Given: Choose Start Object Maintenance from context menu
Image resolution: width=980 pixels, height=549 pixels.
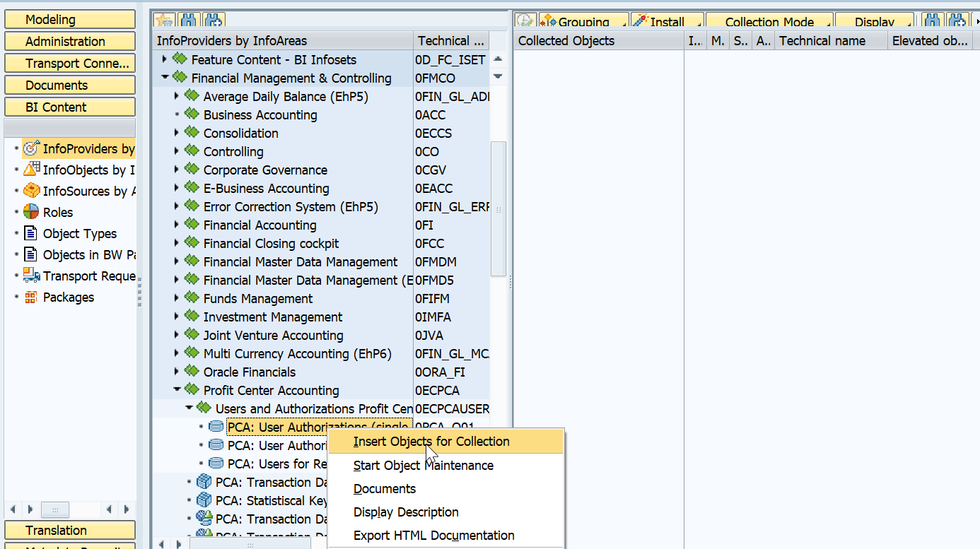Looking at the screenshot, I should pyautogui.click(x=446, y=466).
